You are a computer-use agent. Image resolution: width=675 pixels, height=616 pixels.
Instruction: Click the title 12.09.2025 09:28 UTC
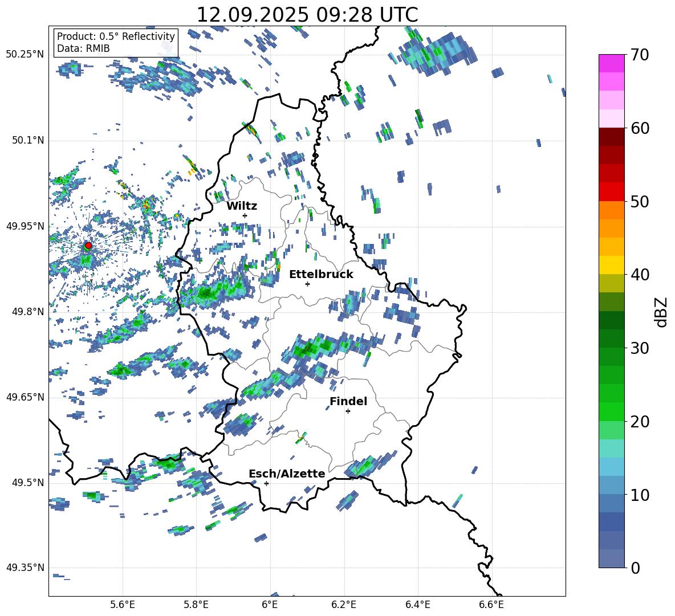click(307, 15)
